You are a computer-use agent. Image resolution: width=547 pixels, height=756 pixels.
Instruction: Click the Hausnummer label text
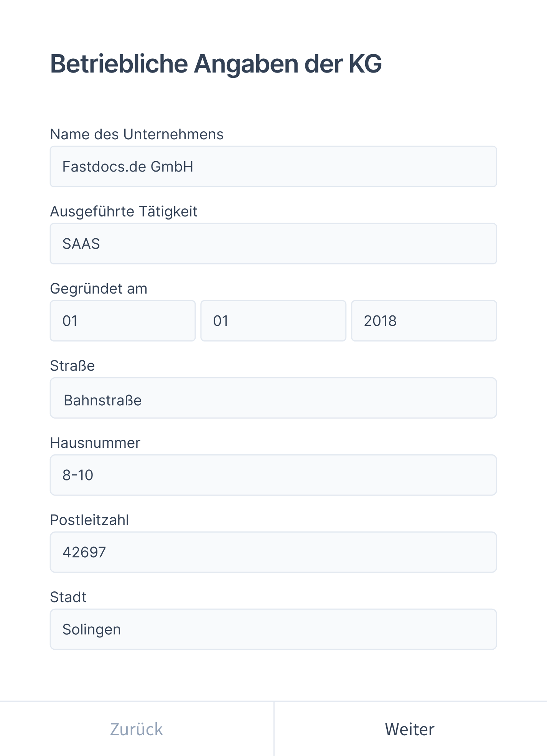(95, 443)
